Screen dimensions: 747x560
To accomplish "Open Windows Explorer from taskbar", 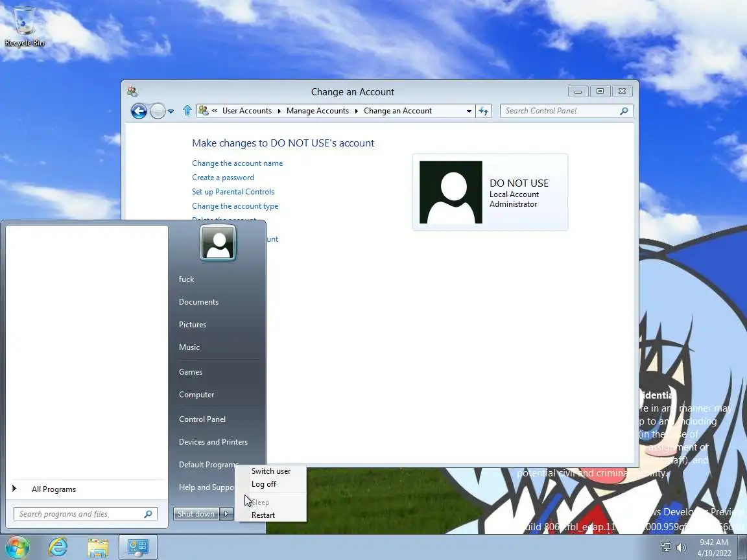I will 98,548.
